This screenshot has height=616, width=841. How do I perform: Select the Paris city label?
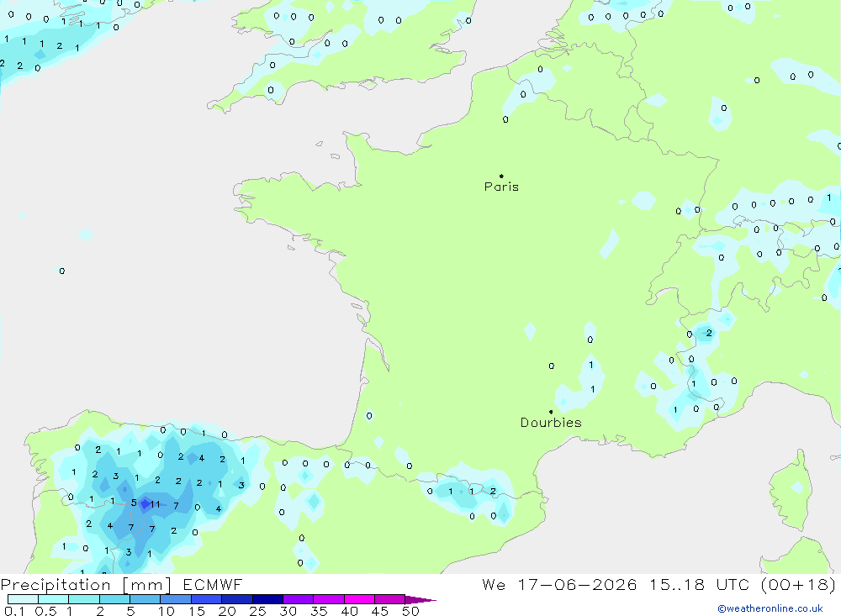coord(501,187)
